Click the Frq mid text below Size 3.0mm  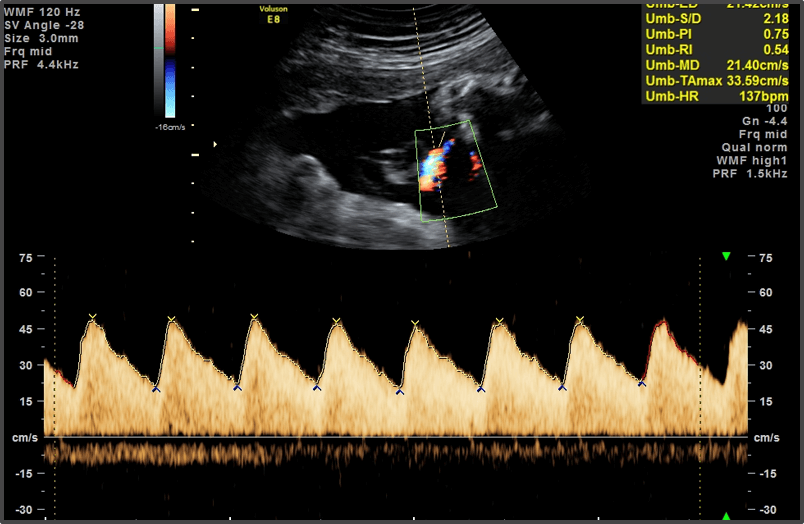point(28,51)
